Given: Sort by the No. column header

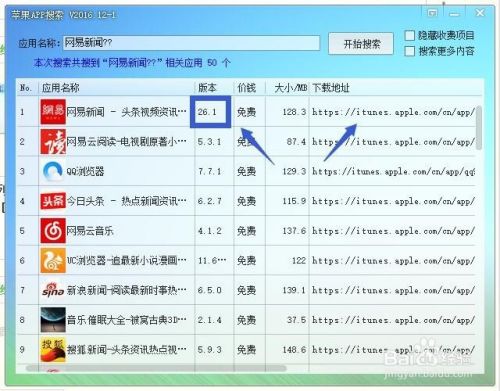Looking at the screenshot, I should pos(27,88).
